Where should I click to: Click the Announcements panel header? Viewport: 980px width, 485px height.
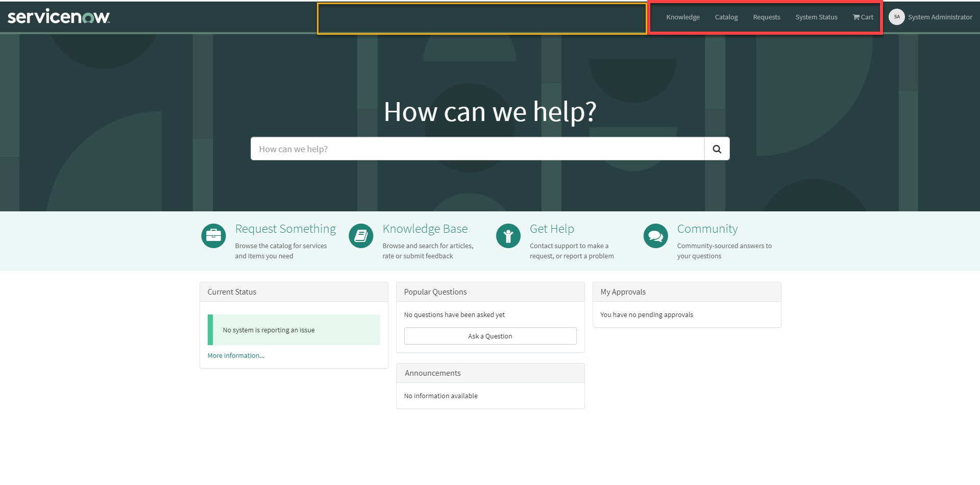491,373
